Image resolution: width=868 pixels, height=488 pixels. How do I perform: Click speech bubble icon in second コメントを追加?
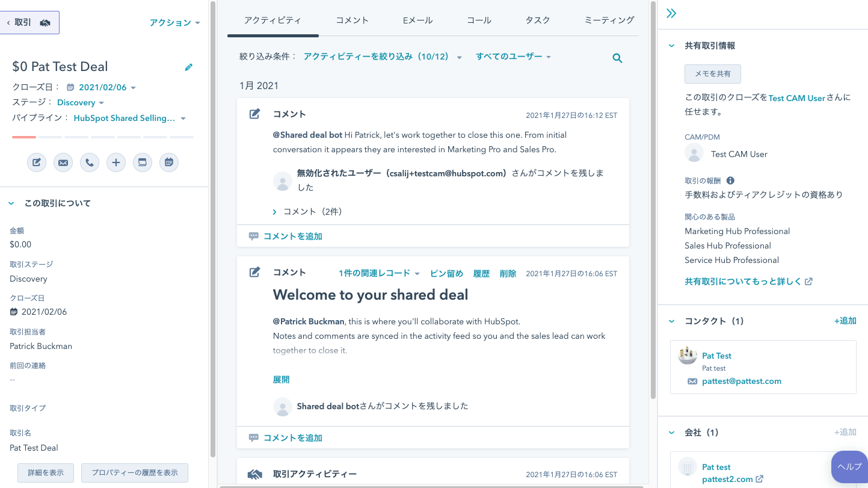coord(254,438)
